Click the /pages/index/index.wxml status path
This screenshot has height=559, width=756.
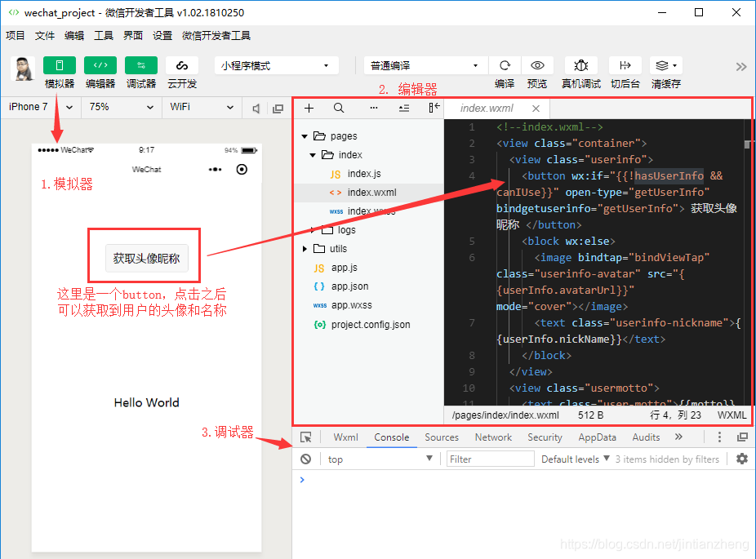[x=505, y=415]
